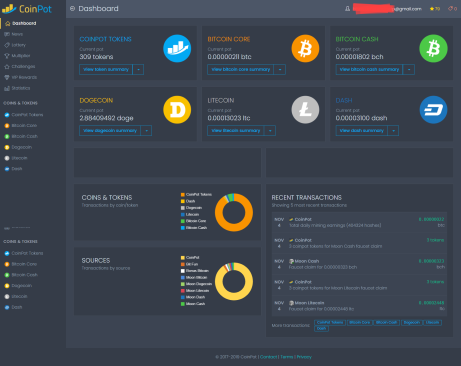
Task: Click the Contact link in footer
Action: tap(269, 357)
